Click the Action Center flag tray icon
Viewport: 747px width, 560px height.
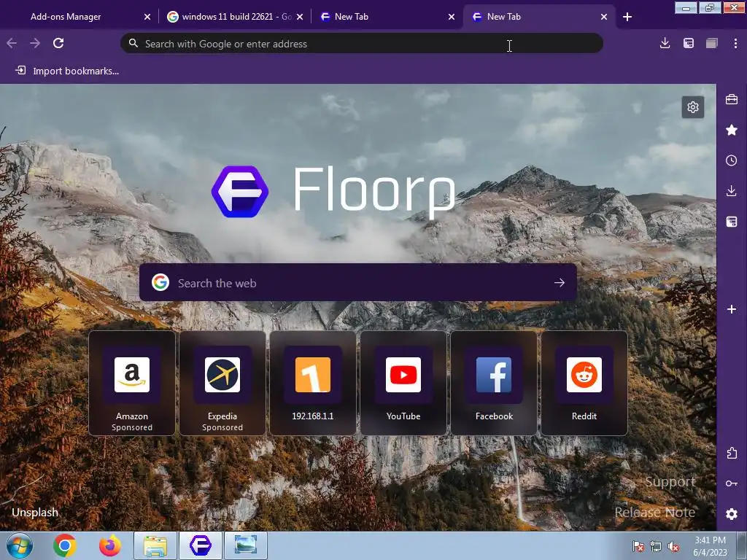click(x=638, y=547)
